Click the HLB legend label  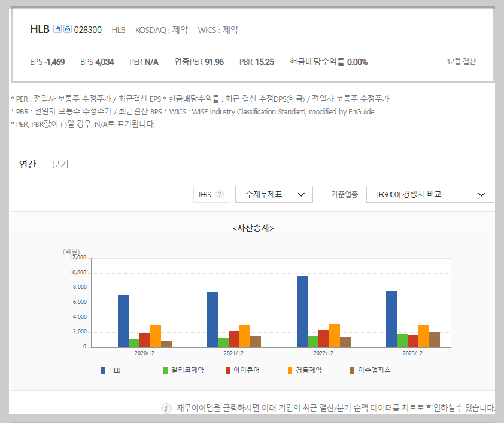[114, 370]
